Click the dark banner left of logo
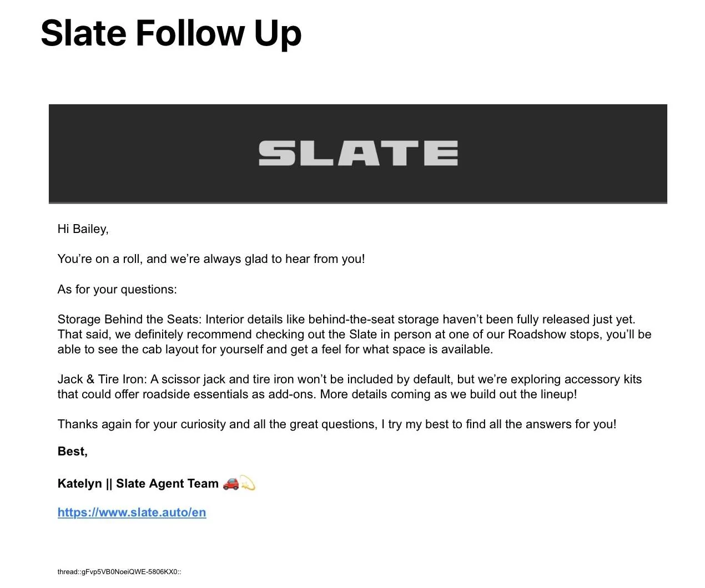Viewport: 705px width, 588px height. coord(150,153)
